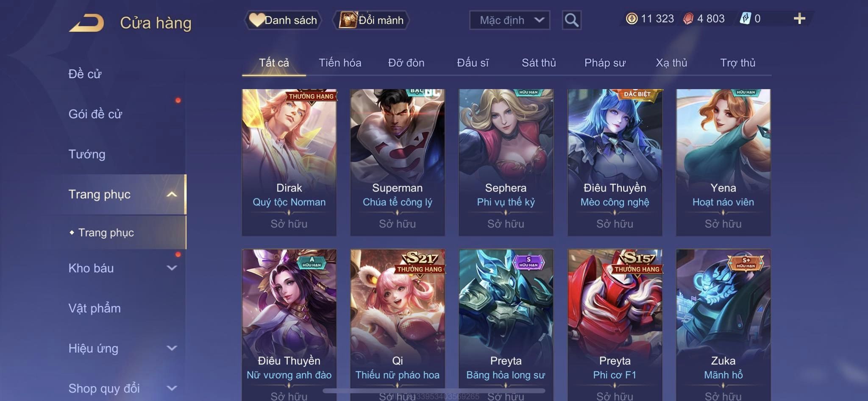Viewport: 868px width, 401px height.
Task: Open Điêu Thuyền Mèo công nghệ card
Action: point(615,162)
